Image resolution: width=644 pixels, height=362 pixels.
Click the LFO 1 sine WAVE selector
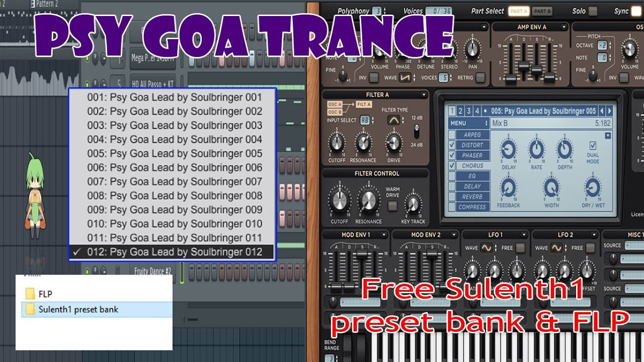[x=486, y=248]
